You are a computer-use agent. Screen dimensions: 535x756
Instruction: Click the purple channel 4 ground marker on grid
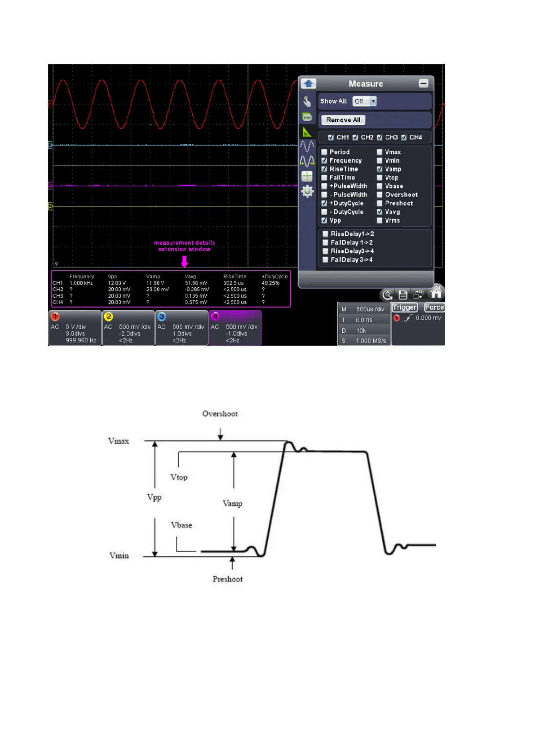(50, 185)
